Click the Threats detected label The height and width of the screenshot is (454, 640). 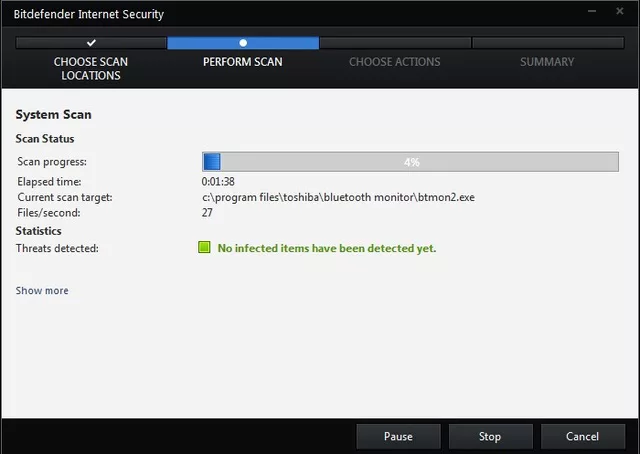point(57,248)
